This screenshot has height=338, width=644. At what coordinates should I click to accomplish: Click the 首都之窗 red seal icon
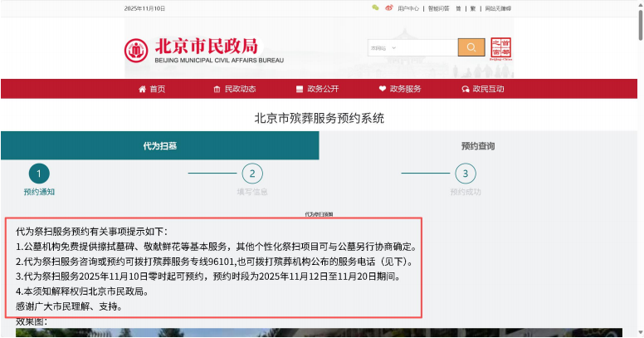point(500,47)
